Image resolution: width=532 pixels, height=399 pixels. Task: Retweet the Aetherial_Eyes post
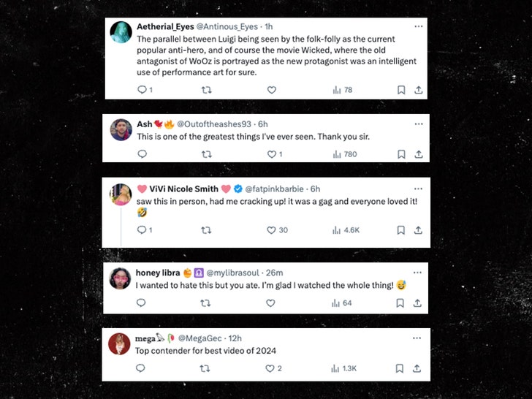click(207, 90)
